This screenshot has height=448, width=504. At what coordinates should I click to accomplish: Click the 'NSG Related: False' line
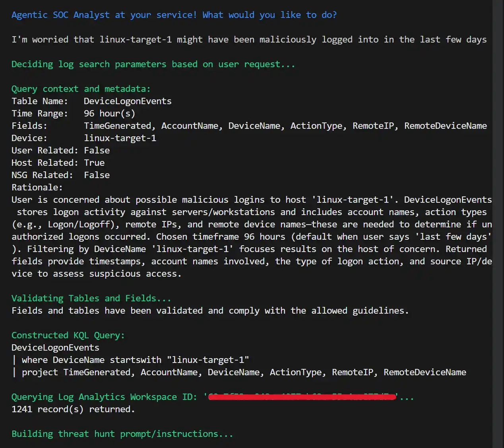pyautogui.click(x=61, y=175)
